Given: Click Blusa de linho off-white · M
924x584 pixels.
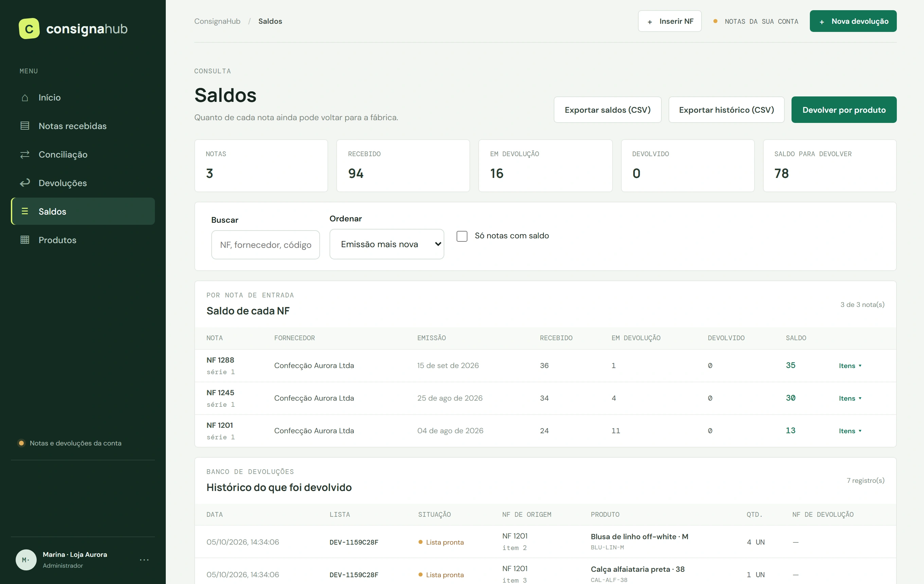Looking at the screenshot, I should coord(639,536).
